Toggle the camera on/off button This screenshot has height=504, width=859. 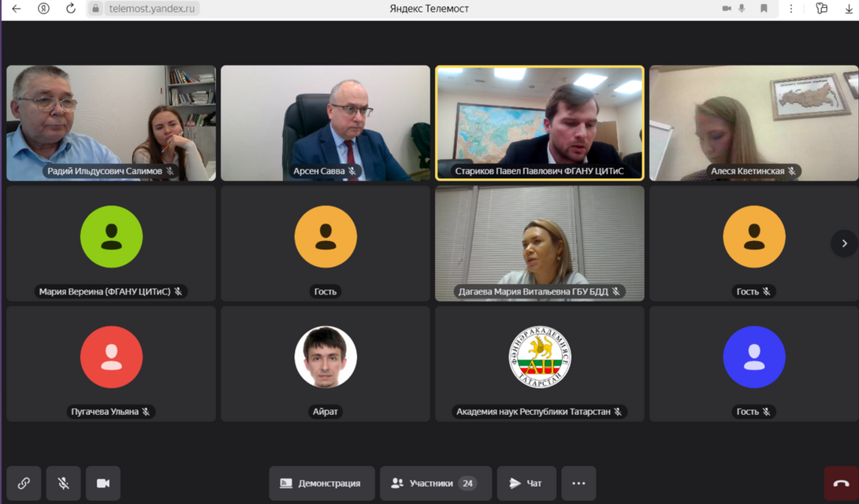(x=102, y=484)
